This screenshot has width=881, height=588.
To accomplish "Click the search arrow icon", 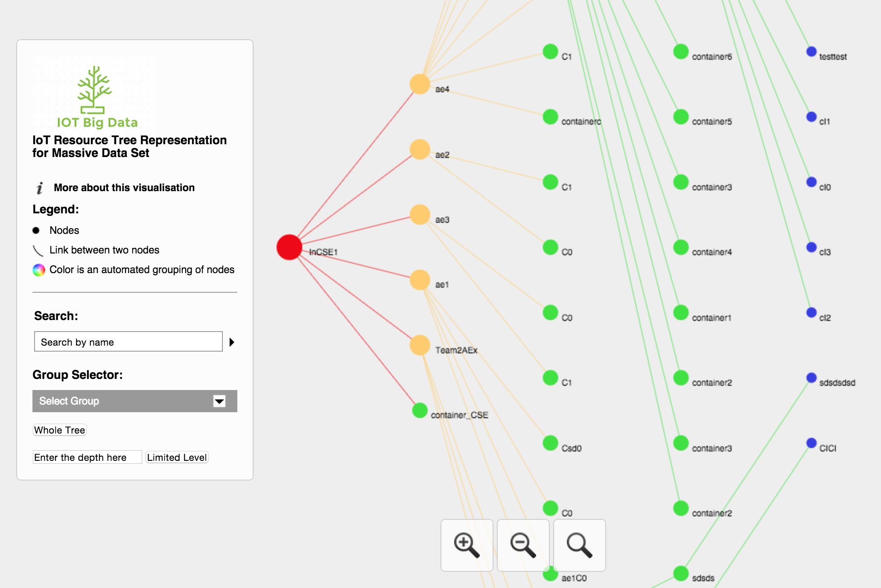I will point(232,342).
